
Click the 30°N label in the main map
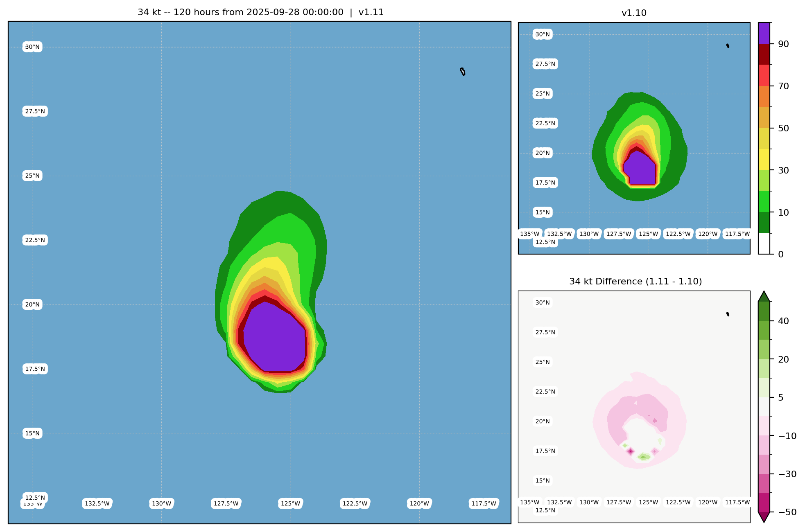(32, 47)
